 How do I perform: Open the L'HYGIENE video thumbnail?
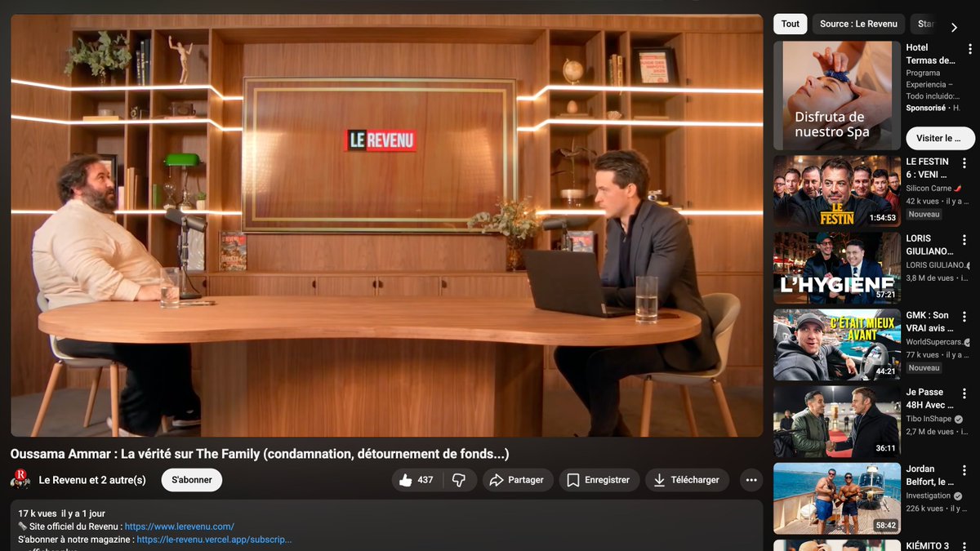coord(837,269)
